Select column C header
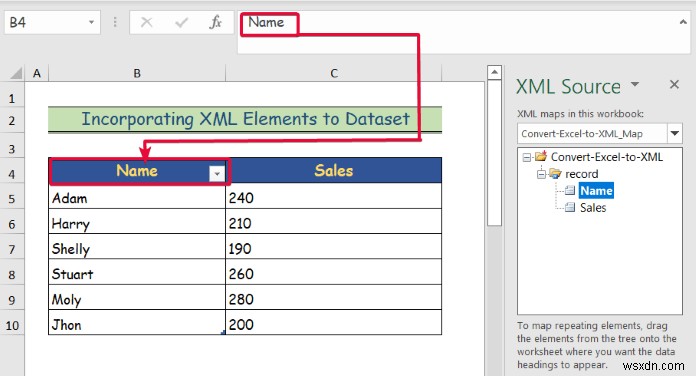 [x=334, y=73]
